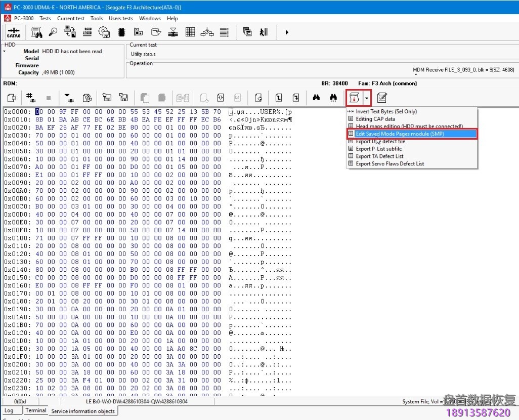Click the first hex byte at offset 0x0000
The image size is (519, 420).
pos(38,112)
